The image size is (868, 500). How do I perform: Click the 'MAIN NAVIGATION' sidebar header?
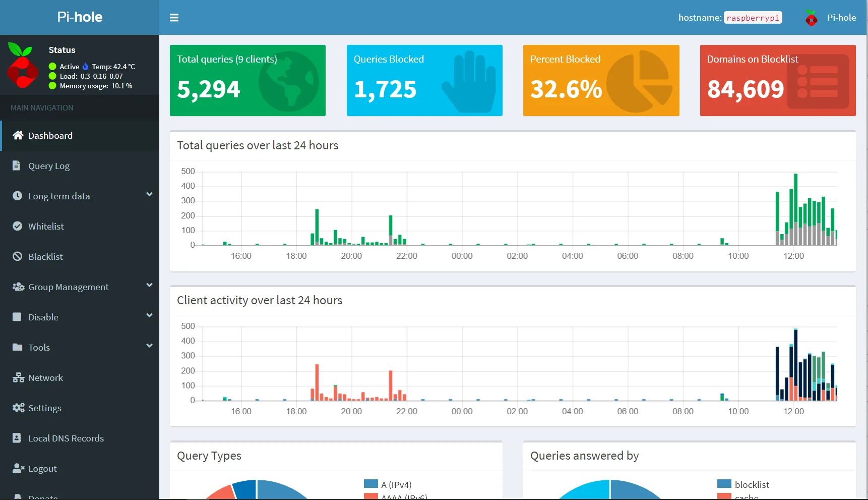pos(42,107)
